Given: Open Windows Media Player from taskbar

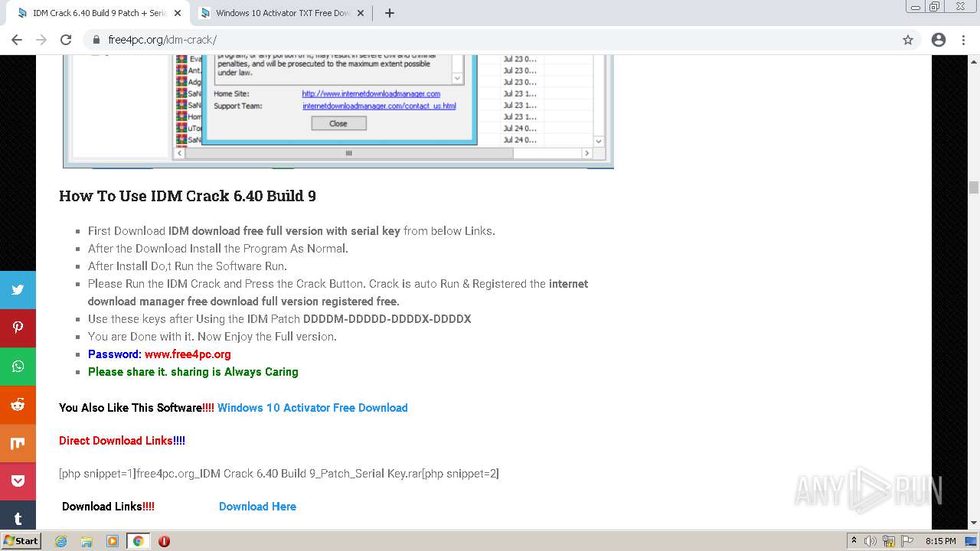Looking at the screenshot, I should (x=113, y=541).
